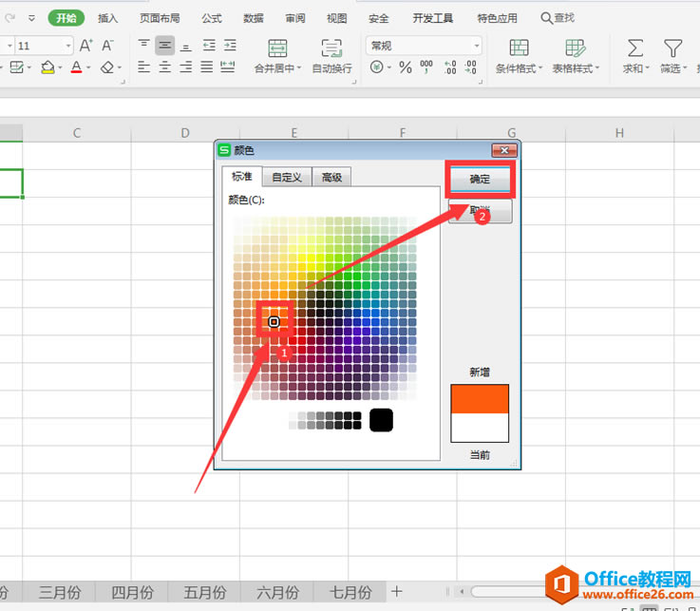Expand the clear eraser dropdown arrow
Image resolution: width=700 pixels, height=611 pixels.
click(119, 67)
